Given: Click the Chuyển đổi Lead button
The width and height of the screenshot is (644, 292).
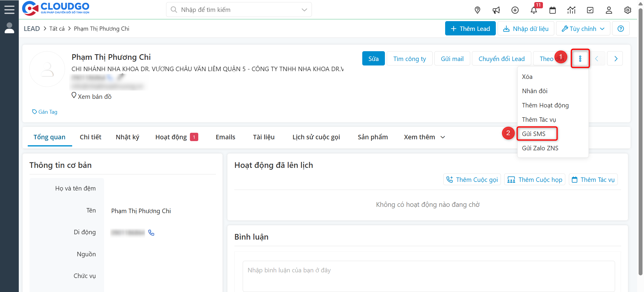Looking at the screenshot, I should coord(501,59).
